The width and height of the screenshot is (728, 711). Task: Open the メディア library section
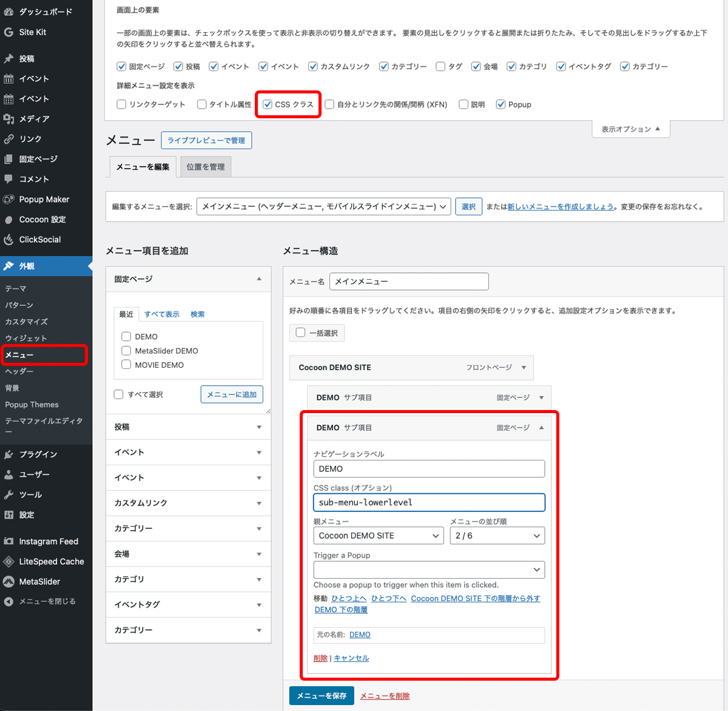(33, 118)
